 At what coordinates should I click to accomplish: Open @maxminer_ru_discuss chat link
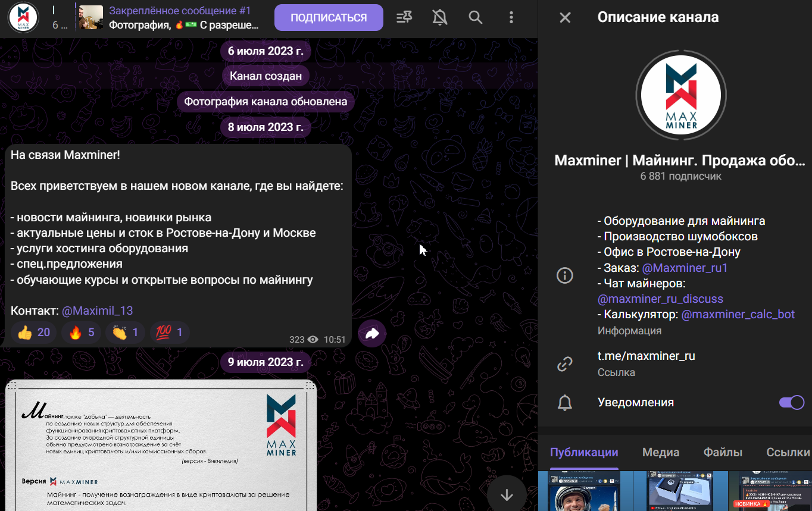click(x=660, y=299)
